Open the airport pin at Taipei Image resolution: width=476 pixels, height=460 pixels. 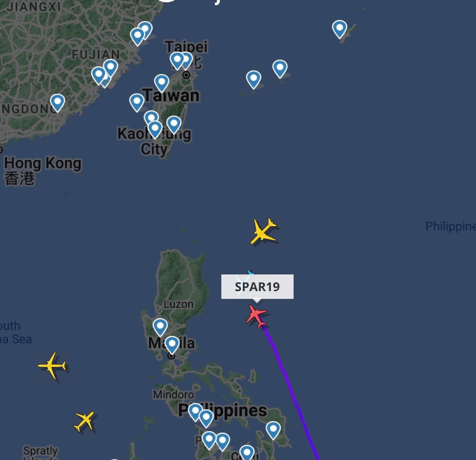[177, 61]
